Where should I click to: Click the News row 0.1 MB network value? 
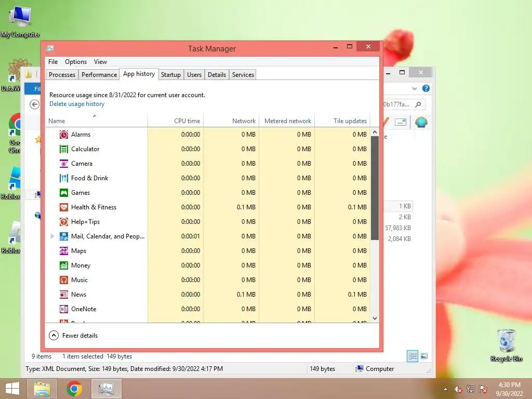pos(246,295)
